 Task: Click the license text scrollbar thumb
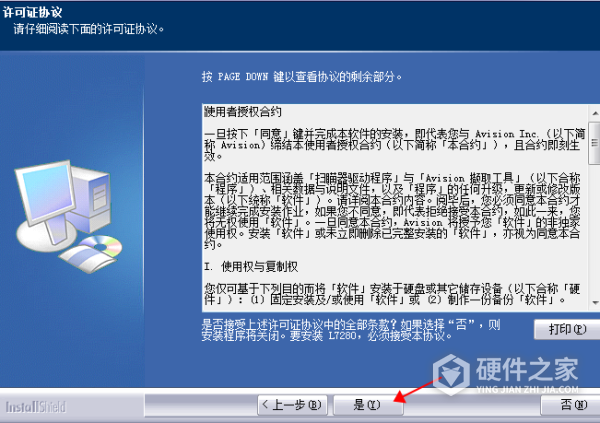click(595, 143)
